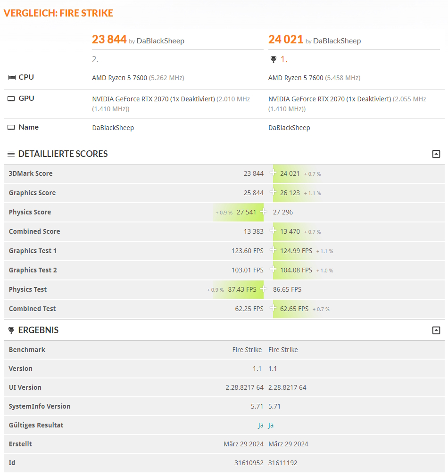Click the plus icon on the Graphics Test 1 row

click(273, 250)
